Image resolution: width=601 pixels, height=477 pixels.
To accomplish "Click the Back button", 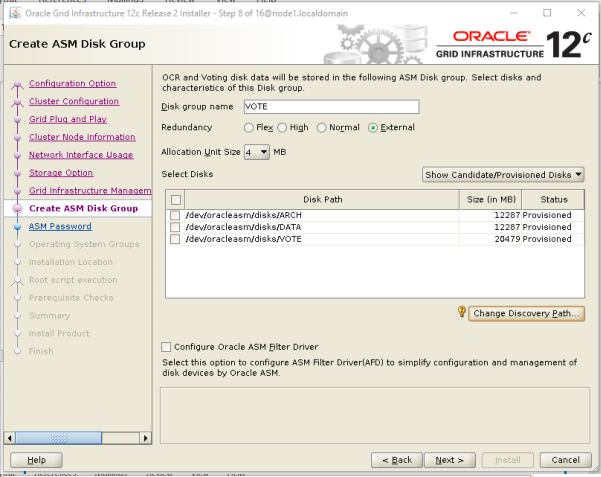I will pyautogui.click(x=397, y=460).
